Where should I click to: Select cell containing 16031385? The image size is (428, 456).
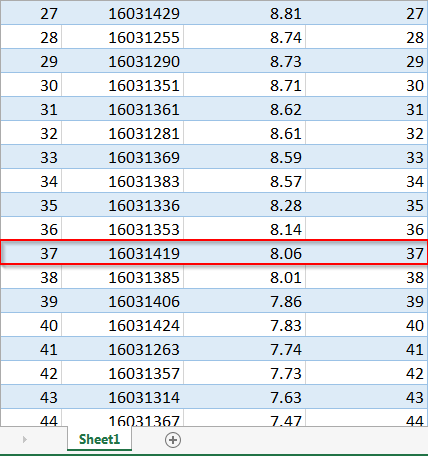pyautogui.click(x=122, y=278)
